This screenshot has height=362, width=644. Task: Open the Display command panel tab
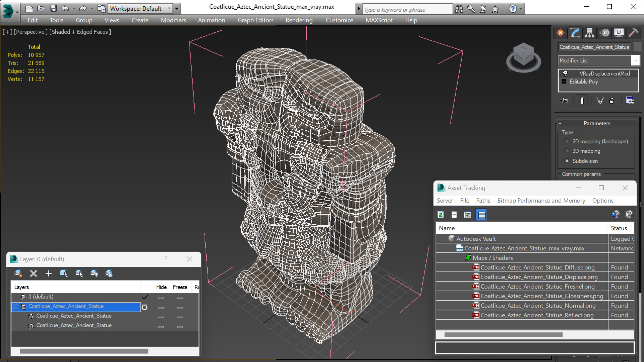pyautogui.click(x=619, y=33)
